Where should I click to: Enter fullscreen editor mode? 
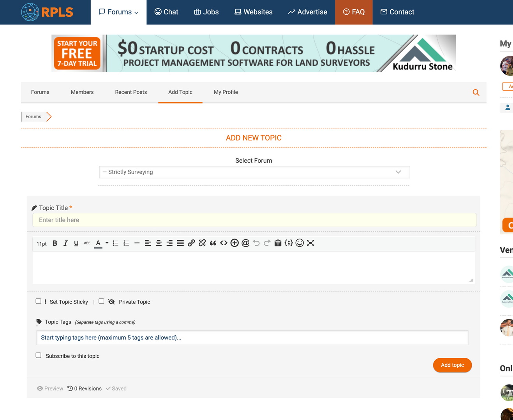click(x=310, y=243)
